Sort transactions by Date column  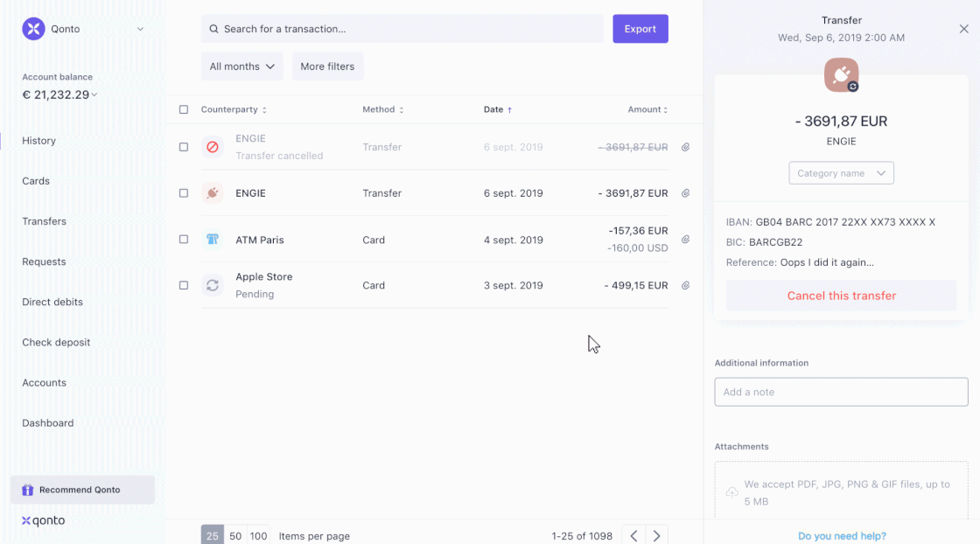498,109
